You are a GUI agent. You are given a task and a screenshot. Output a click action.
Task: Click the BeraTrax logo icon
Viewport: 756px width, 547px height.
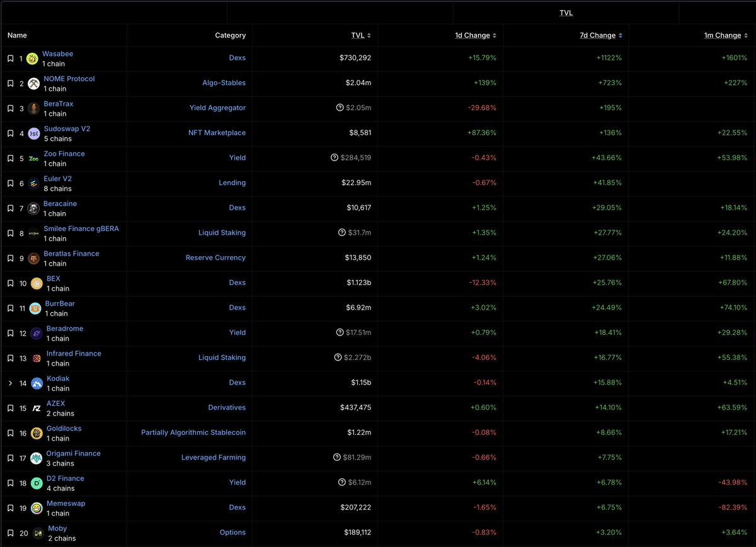[33, 108]
